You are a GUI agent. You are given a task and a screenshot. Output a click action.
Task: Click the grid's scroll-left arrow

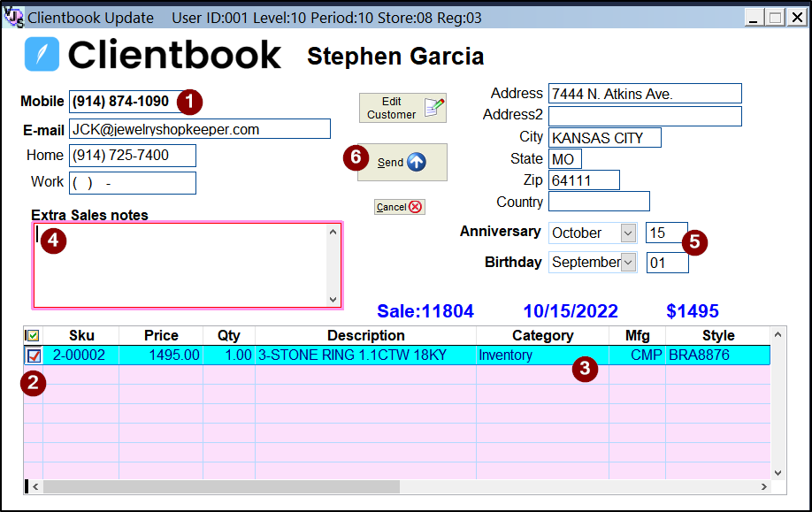[35, 486]
